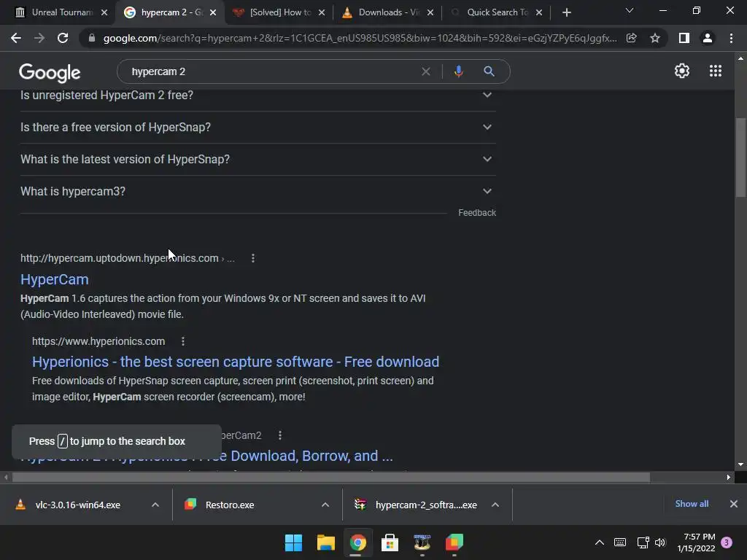Open options for the HyperCam2 result
The width and height of the screenshot is (747, 560).
[x=280, y=435]
